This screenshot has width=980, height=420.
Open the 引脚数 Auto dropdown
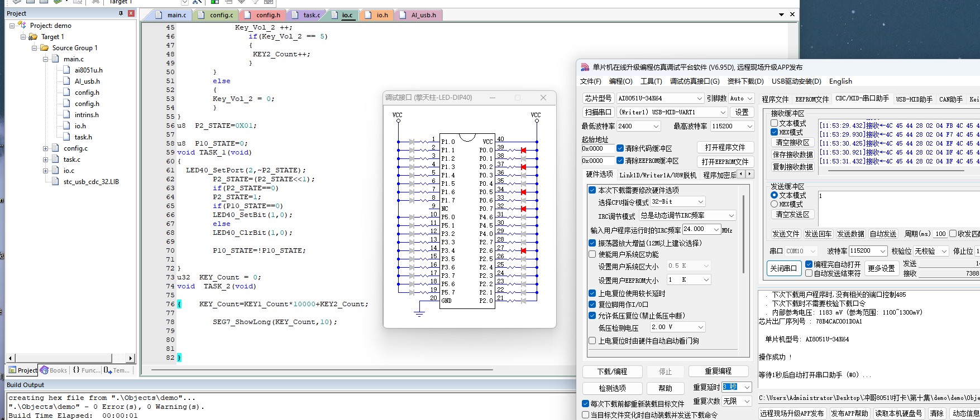[x=742, y=98]
